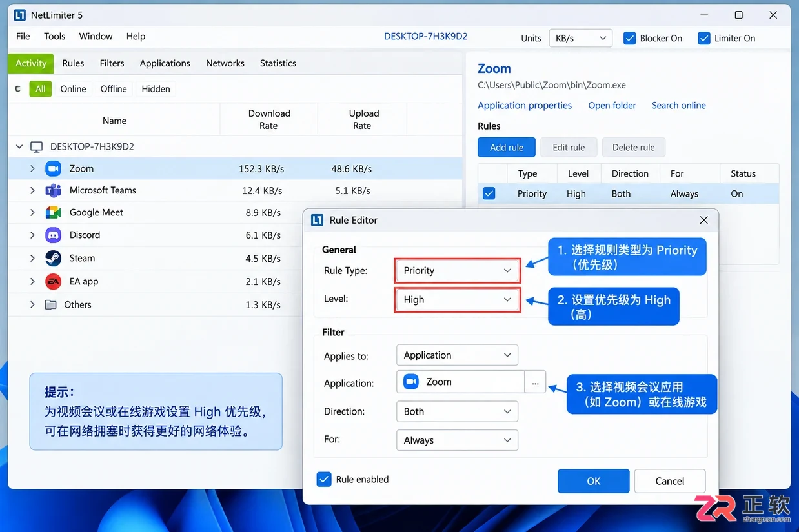Expand the EA app row
This screenshot has width=799, height=532.
coord(32,282)
